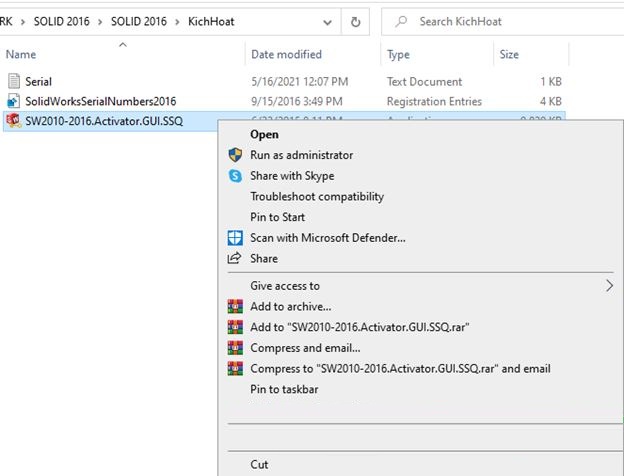624x476 pixels.
Task: Click the SW2010-2016.Activator.GUI.SSQ application icon
Action: click(x=14, y=121)
